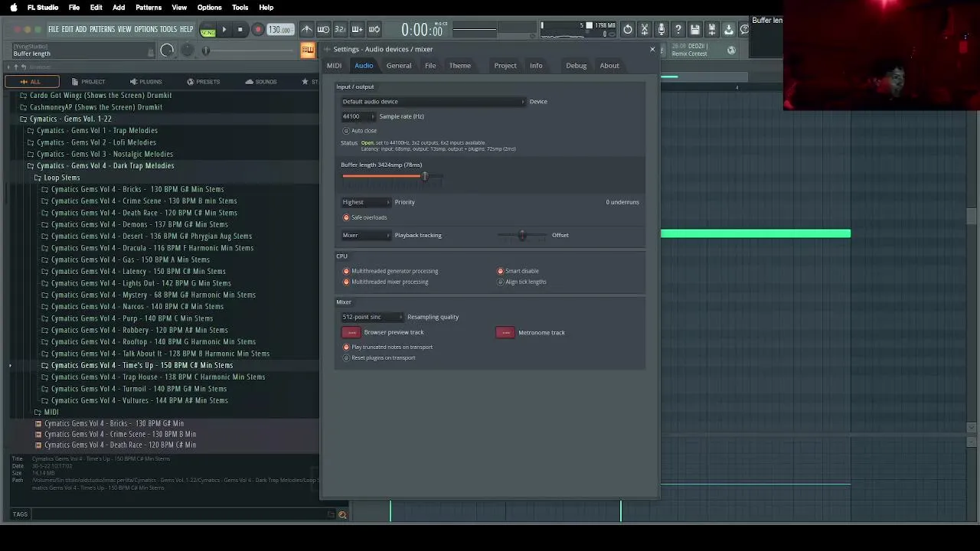Click the Buffer length slider handle

click(425, 176)
